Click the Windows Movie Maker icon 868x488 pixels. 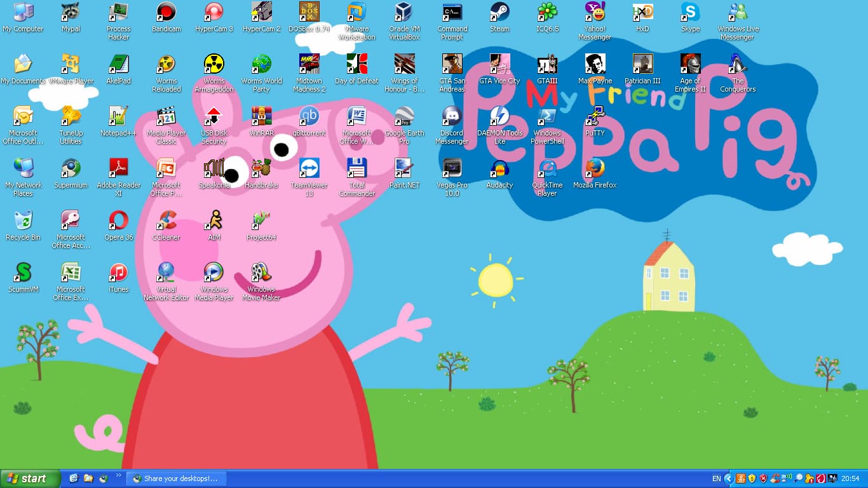click(261, 273)
